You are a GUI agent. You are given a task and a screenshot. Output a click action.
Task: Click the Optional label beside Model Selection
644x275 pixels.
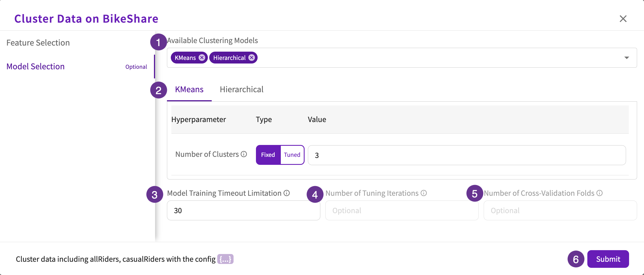pos(136,67)
